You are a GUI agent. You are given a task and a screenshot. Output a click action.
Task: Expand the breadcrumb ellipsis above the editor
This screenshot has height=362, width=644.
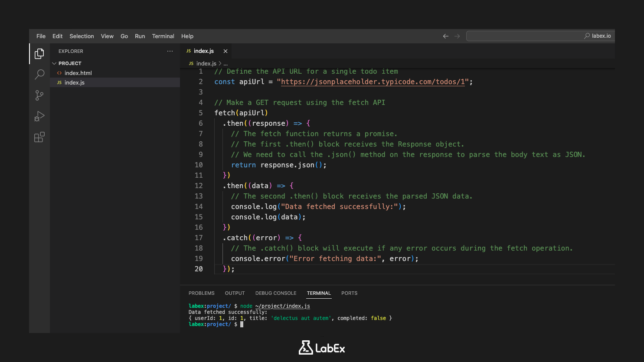click(226, 63)
